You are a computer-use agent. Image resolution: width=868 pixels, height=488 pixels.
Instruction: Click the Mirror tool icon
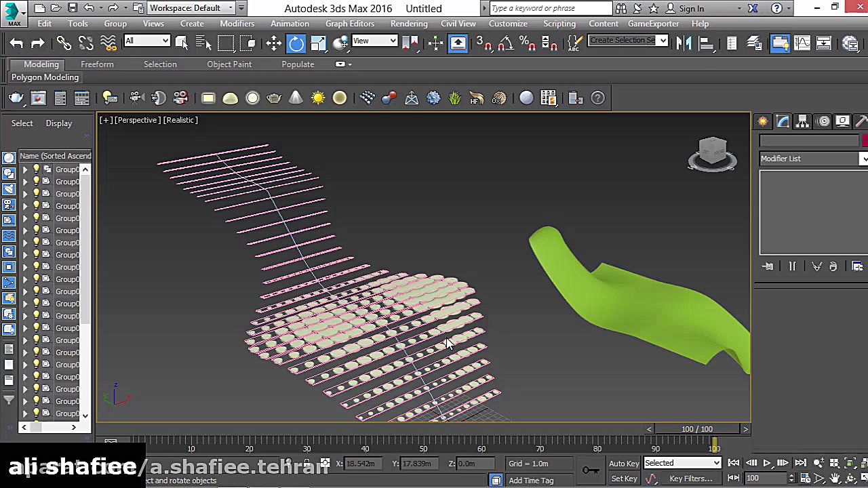click(684, 44)
